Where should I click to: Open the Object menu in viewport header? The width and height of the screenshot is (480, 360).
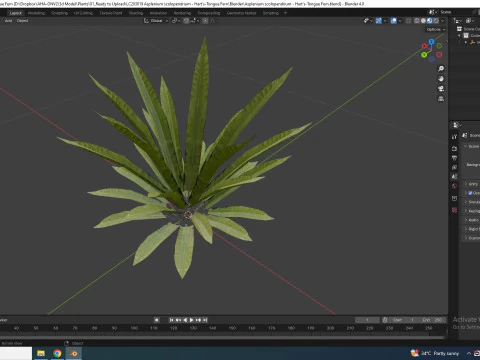tap(22, 21)
